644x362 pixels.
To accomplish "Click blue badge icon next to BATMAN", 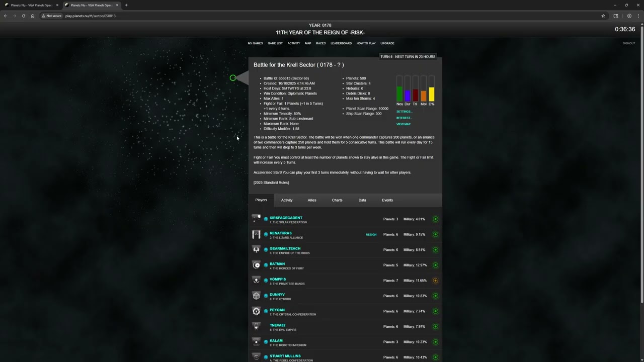I will coord(266,265).
